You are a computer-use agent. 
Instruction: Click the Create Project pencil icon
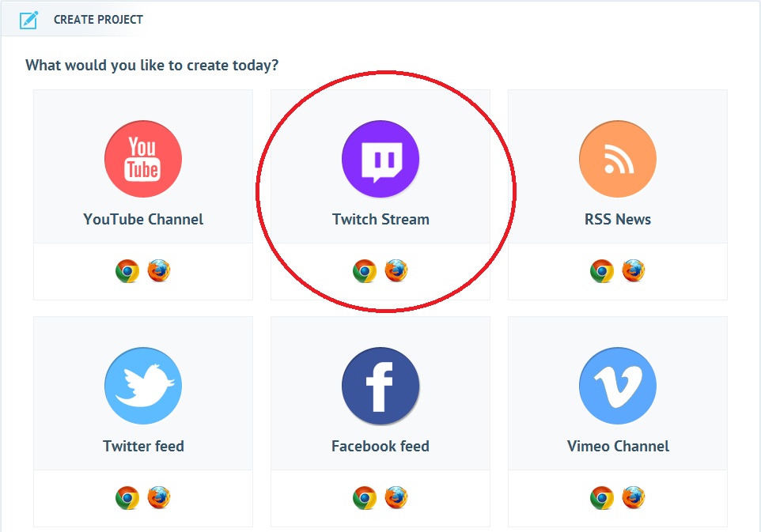pyautogui.click(x=30, y=19)
